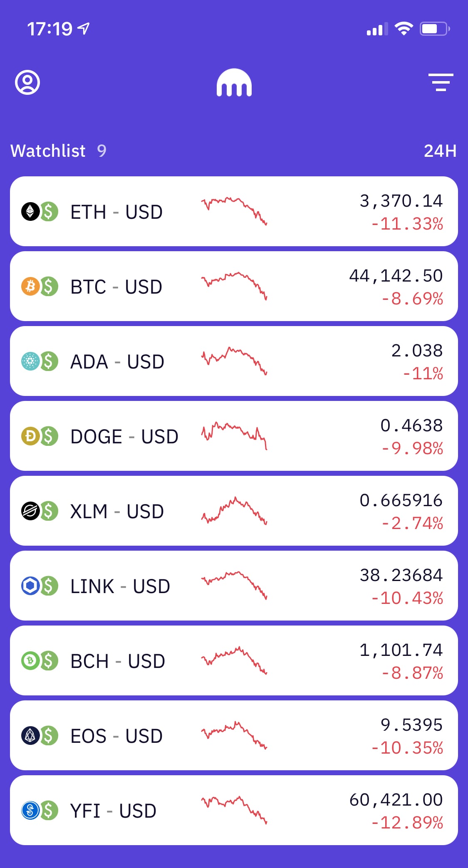Image resolution: width=468 pixels, height=868 pixels.
Task: Open the filter sort icon
Action: (441, 82)
